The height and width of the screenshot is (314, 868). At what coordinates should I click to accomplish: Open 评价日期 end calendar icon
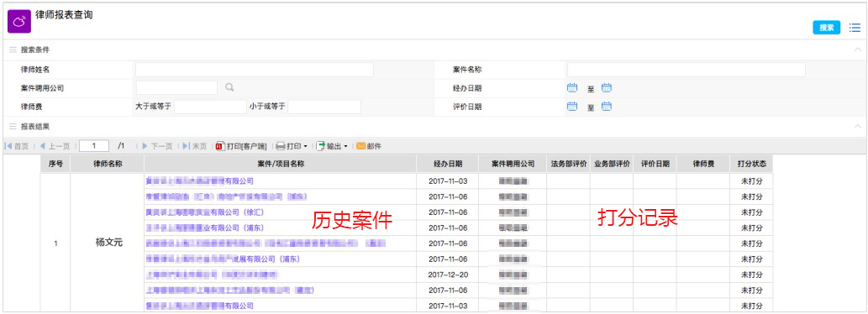(x=606, y=107)
